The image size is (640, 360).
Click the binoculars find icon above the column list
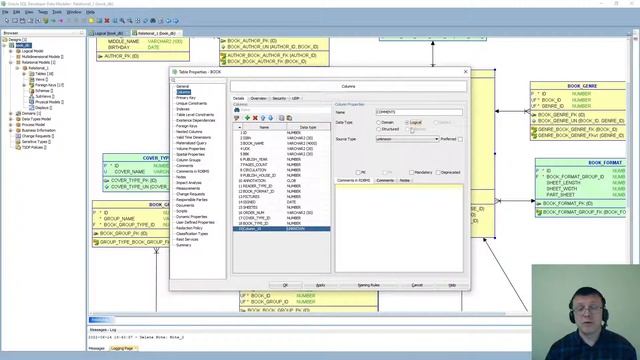pos(237,110)
